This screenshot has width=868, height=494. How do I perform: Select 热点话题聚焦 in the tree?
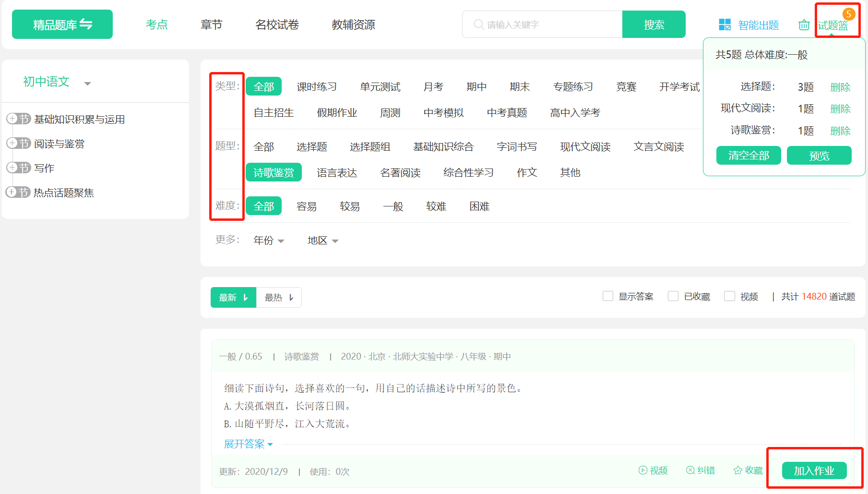tap(63, 193)
